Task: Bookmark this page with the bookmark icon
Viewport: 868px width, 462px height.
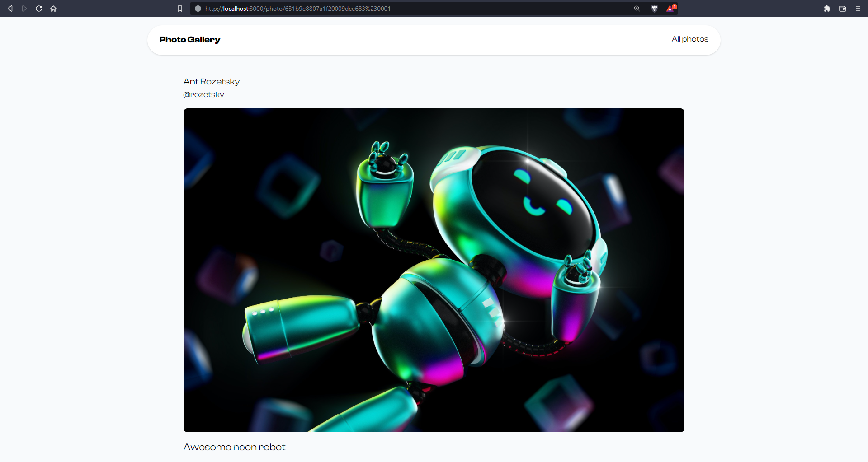Action: 180,9
